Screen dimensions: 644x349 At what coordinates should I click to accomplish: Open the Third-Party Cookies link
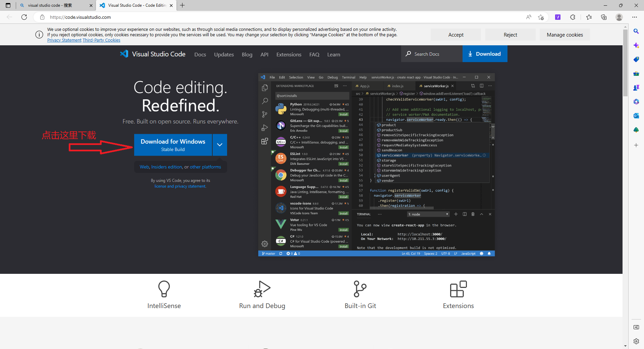point(101,40)
